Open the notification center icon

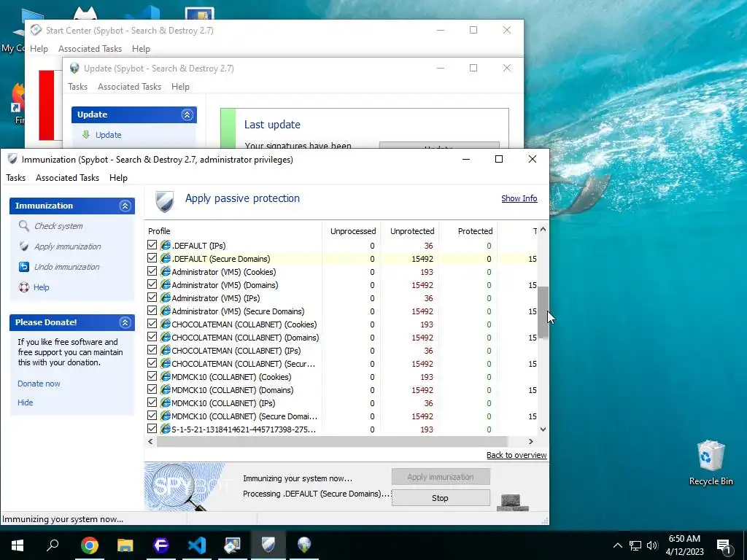pyautogui.click(x=723, y=545)
